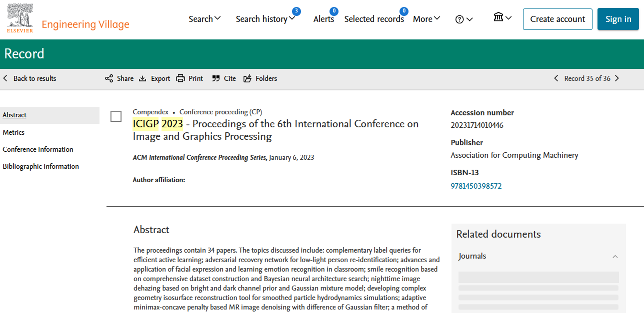This screenshot has height=313, width=644.
Task: Go to previous record arrow
Action: coord(555,78)
